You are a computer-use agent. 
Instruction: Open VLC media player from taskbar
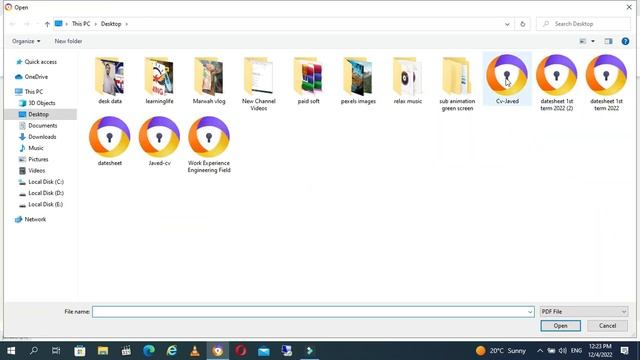pos(195,351)
